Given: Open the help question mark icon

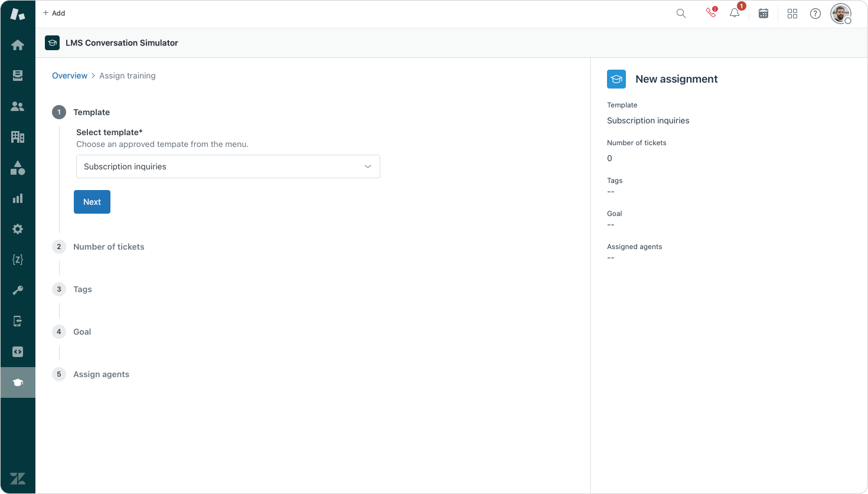Looking at the screenshot, I should (815, 14).
